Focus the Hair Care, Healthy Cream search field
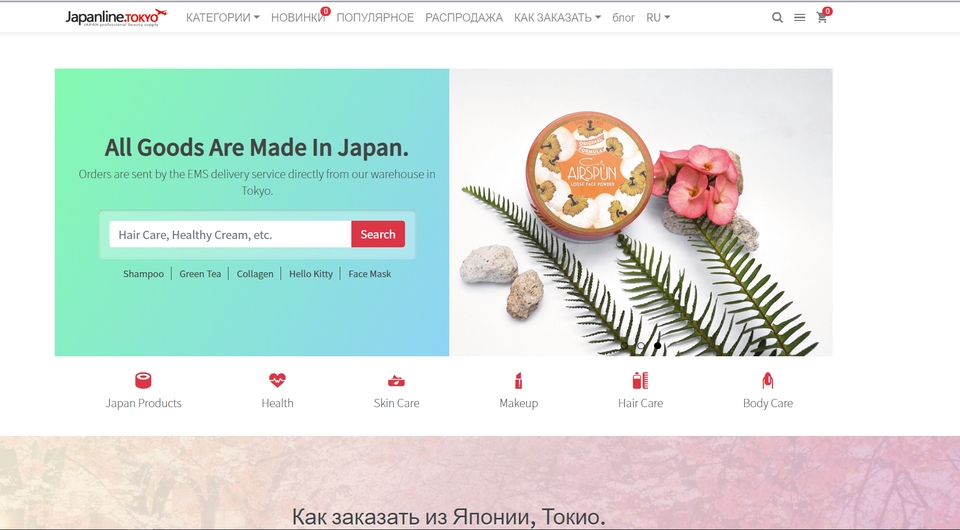This screenshot has height=530, width=960. coord(230,234)
